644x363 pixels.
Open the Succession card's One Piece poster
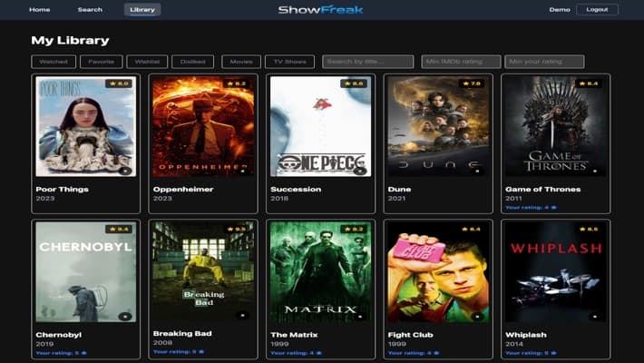[321, 127]
